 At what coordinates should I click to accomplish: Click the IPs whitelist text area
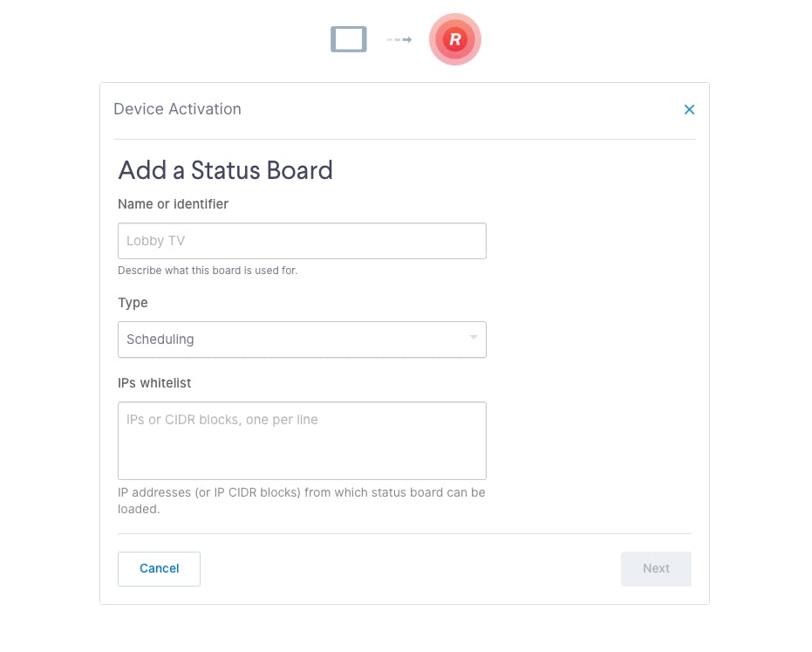[x=302, y=441]
